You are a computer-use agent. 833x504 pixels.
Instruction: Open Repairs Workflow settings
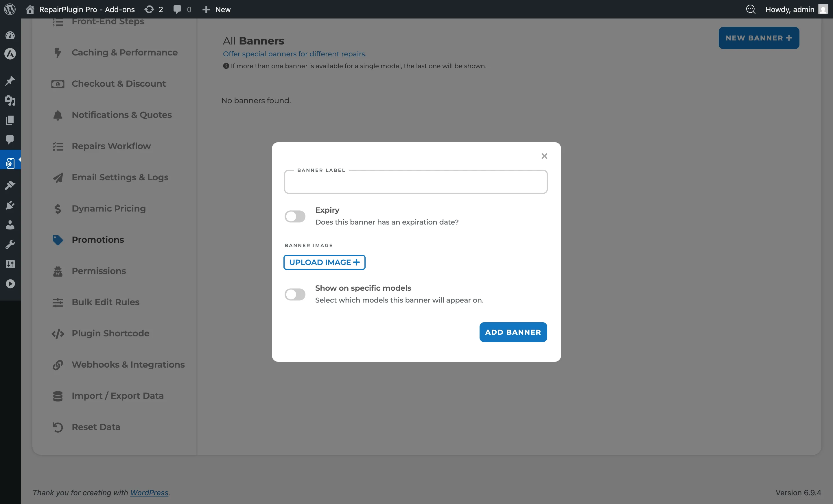111,146
